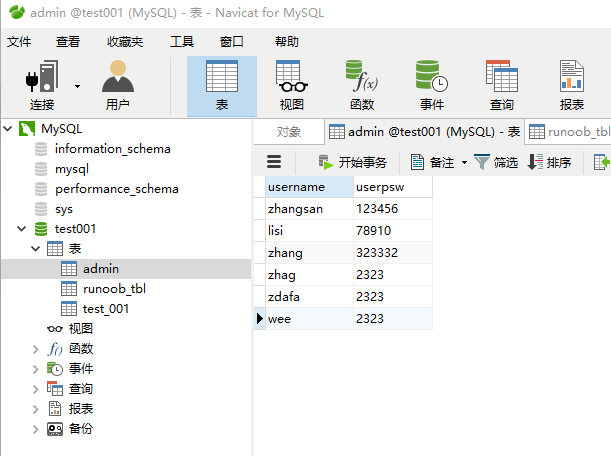Click the 筛选 (Filter) button

pyautogui.click(x=496, y=162)
